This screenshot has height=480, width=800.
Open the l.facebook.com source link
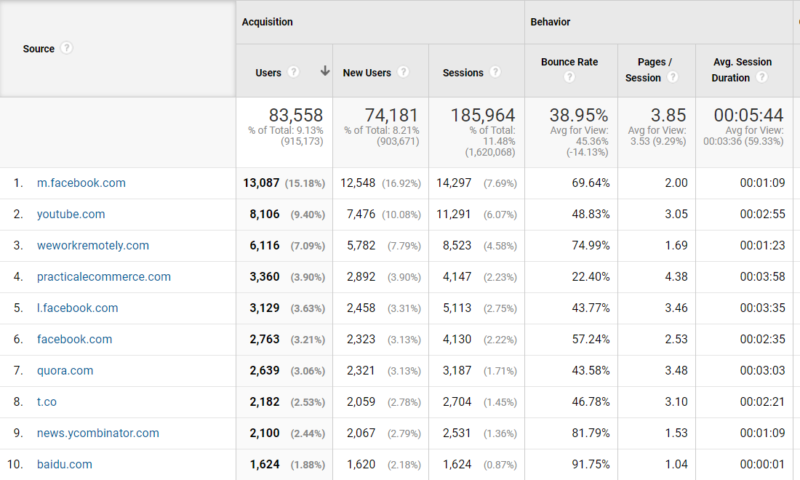[77, 308]
